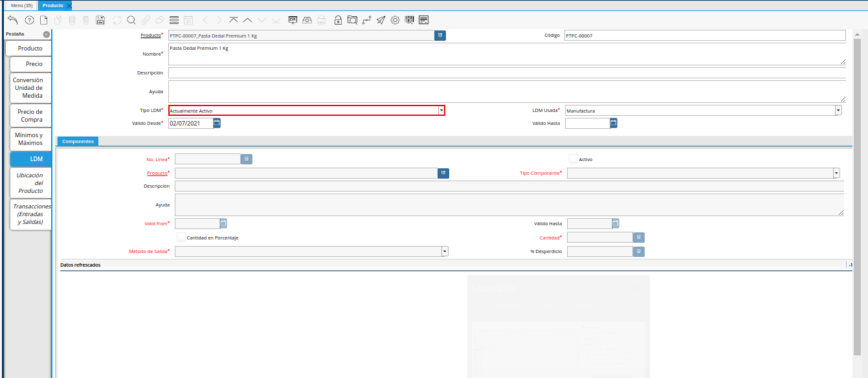Click the underlined Producto label in header

pyautogui.click(x=150, y=35)
